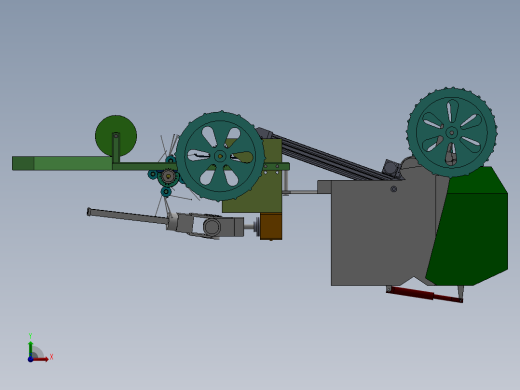
Task: Click the X axis label
Action: tap(51, 357)
